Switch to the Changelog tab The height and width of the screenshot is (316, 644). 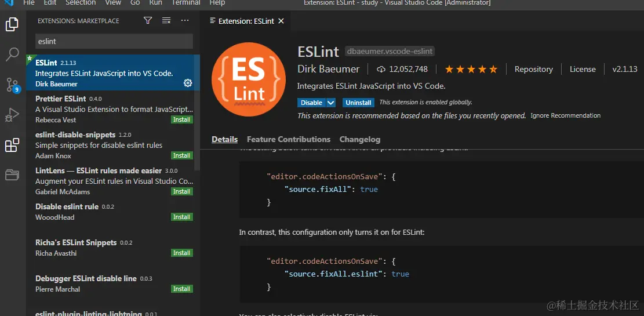pos(360,139)
